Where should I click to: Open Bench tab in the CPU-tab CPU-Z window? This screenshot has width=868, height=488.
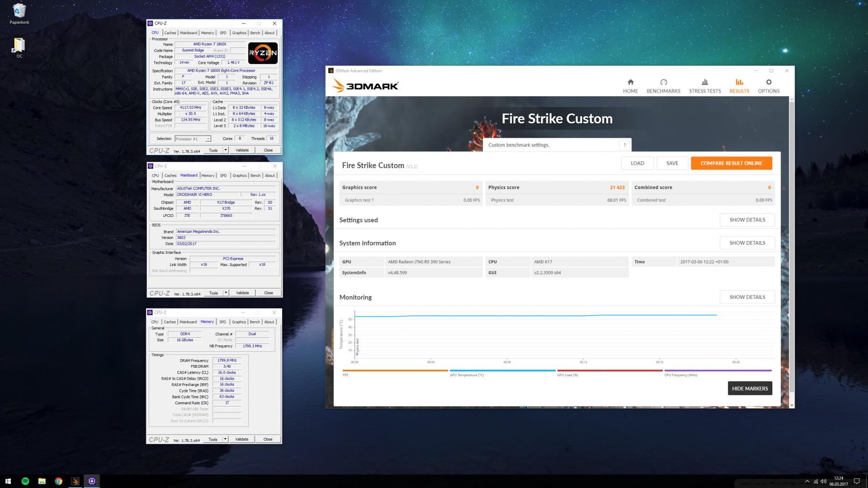coord(255,33)
